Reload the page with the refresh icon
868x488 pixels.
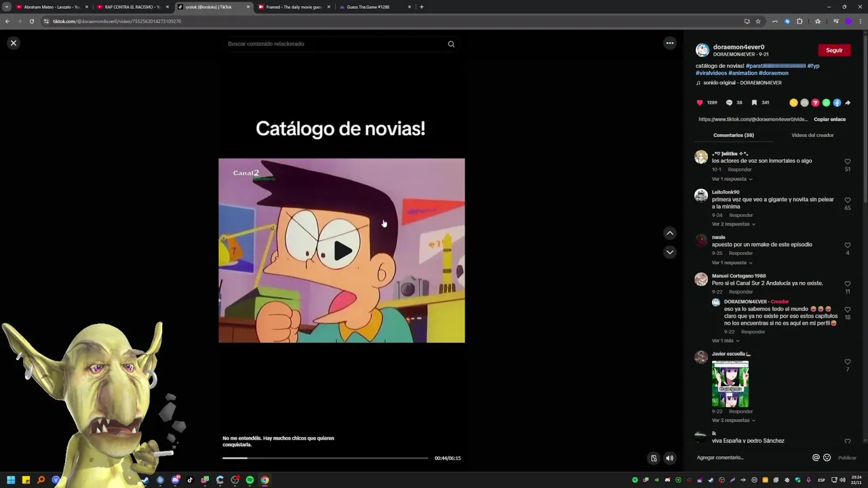point(31,21)
